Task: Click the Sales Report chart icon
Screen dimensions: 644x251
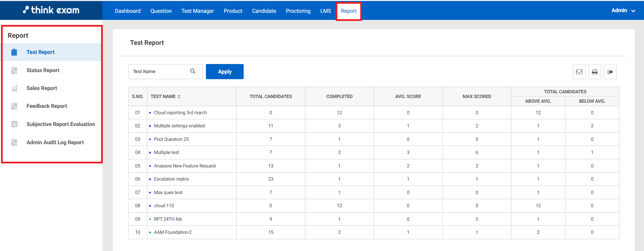Action: point(14,88)
